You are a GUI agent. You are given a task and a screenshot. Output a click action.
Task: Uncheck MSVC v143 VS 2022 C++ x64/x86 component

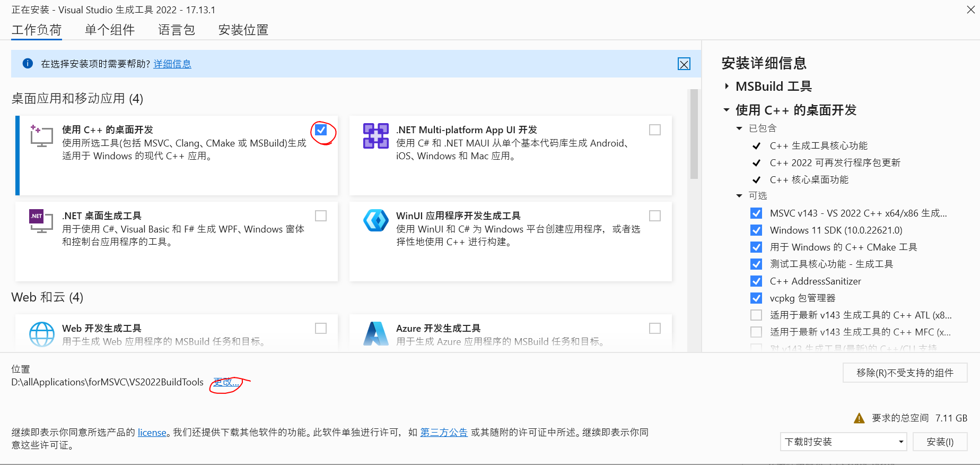pyautogui.click(x=756, y=213)
